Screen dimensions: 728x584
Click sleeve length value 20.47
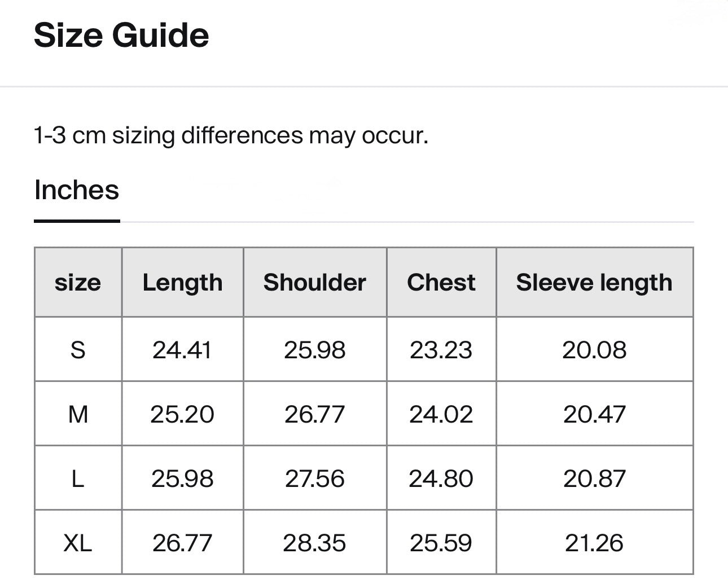click(594, 414)
